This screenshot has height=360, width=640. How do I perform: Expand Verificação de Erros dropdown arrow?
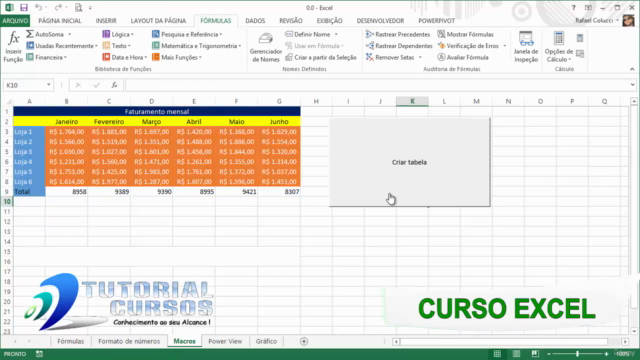click(x=505, y=46)
